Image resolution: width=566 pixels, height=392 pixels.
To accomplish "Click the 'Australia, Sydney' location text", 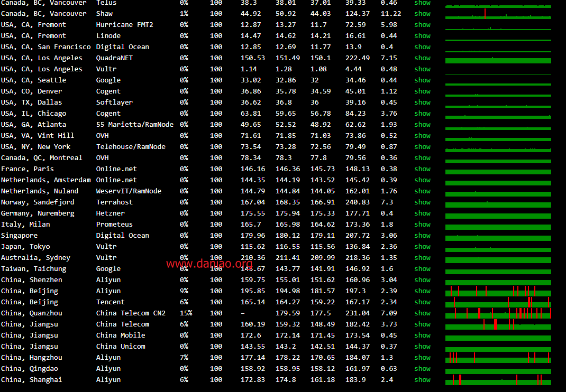I will [x=35, y=257].
